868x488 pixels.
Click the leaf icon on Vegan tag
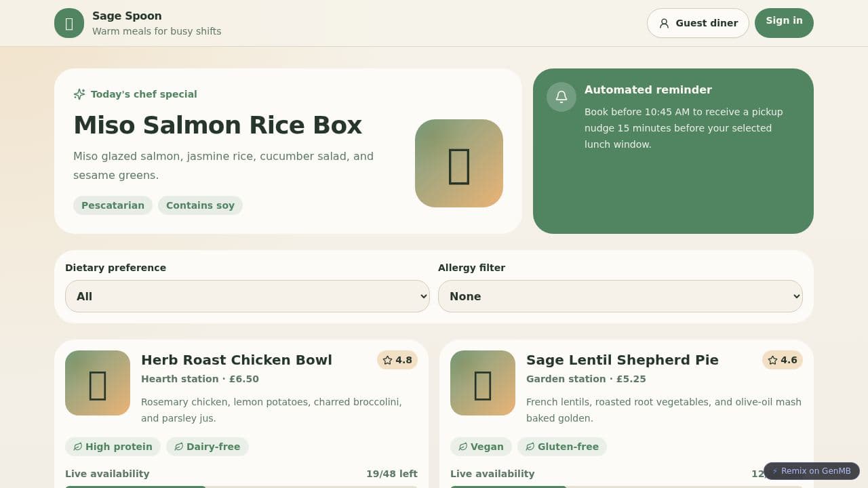click(463, 447)
